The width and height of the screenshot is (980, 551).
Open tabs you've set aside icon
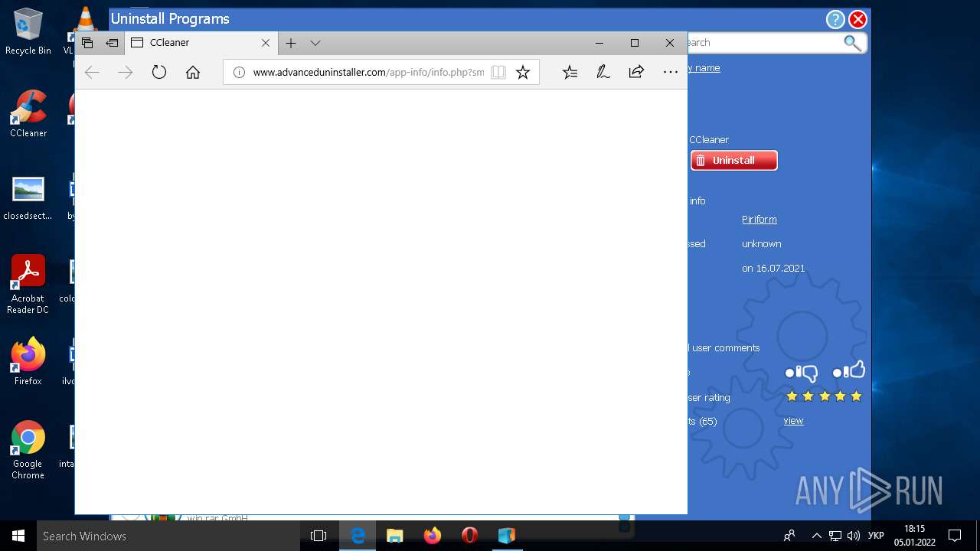[87, 43]
